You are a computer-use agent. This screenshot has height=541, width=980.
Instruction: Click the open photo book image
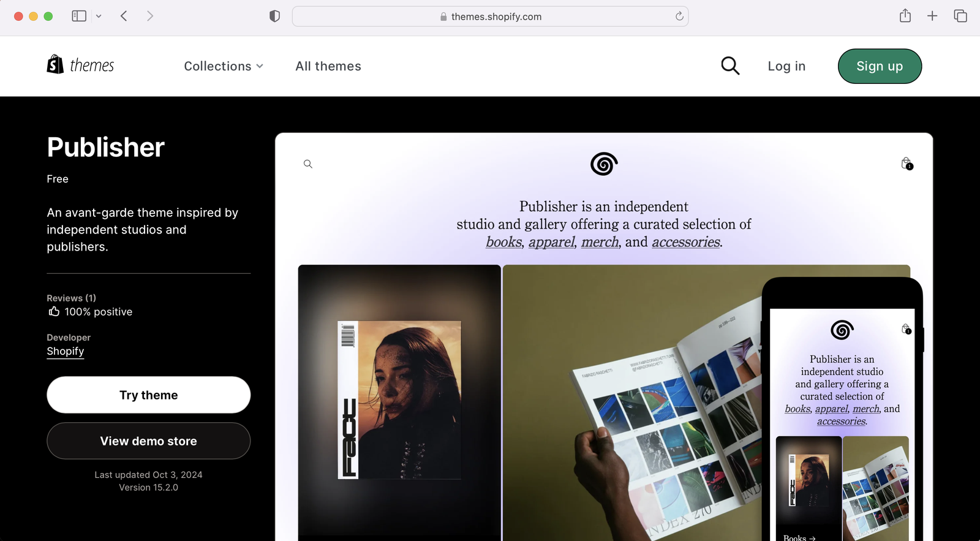pyautogui.click(x=632, y=403)
